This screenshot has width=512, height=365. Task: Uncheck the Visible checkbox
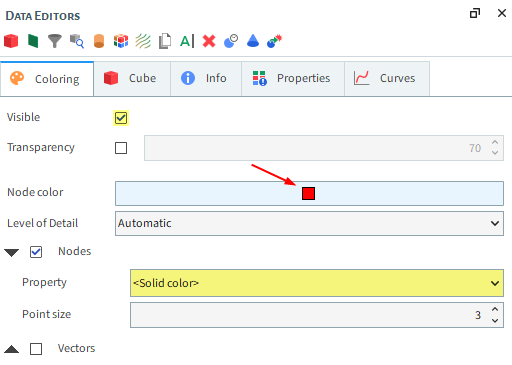121,118
